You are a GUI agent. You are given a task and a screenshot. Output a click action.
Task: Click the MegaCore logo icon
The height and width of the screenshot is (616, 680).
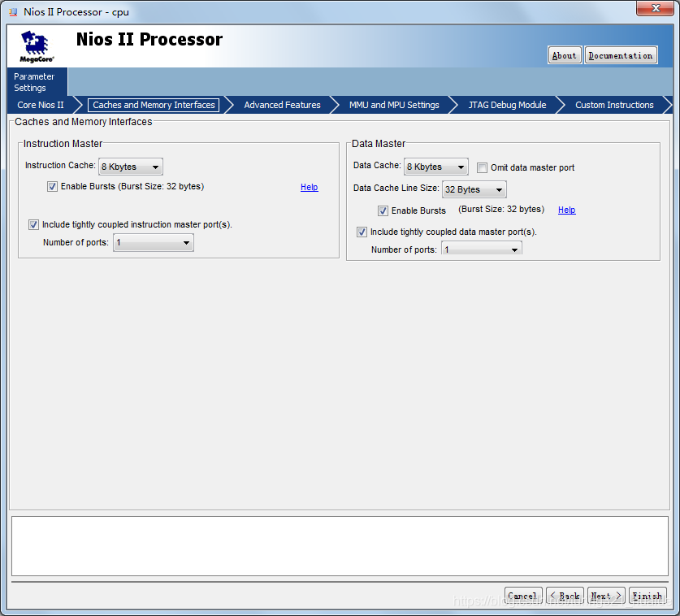pyautogui.click(x=37, y=46)
